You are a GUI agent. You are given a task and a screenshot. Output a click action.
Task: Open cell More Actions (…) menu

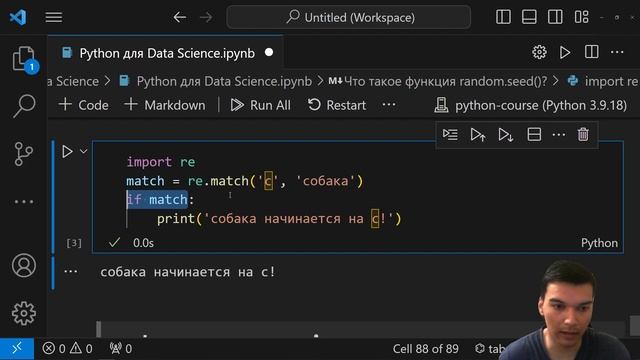tap(559, 134)
